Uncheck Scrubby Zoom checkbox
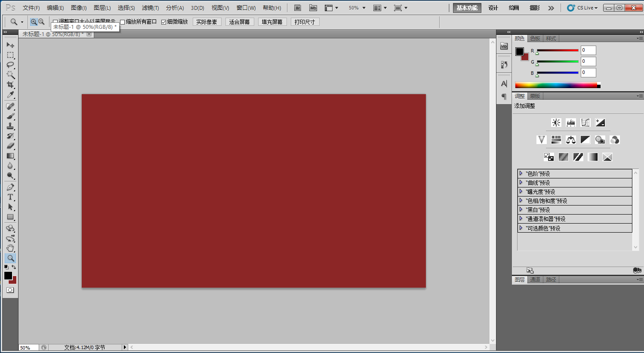 click(163, 22)
